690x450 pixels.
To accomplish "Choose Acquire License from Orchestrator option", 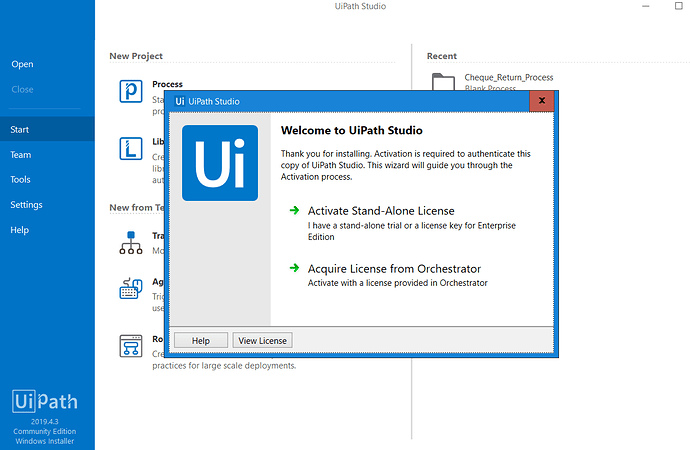I will (394, 269).
